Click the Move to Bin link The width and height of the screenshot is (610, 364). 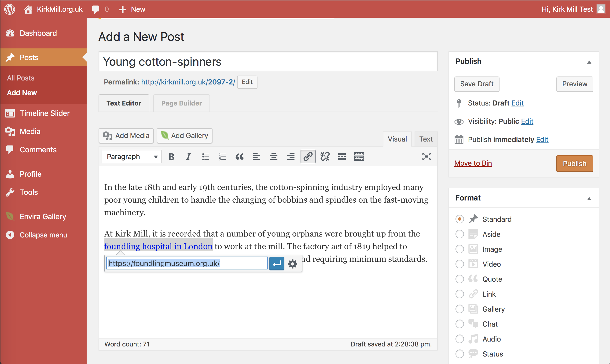pyautogui.click(x=473, y=163)
